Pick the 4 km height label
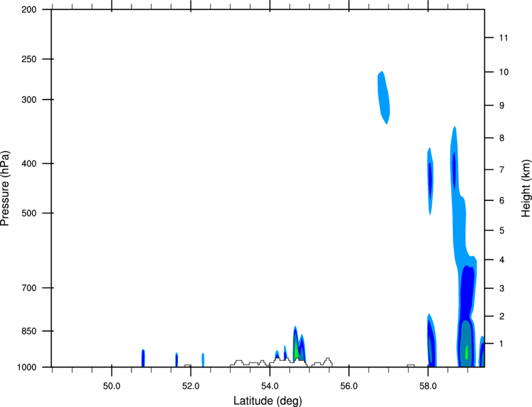 (x=502, y=260)
